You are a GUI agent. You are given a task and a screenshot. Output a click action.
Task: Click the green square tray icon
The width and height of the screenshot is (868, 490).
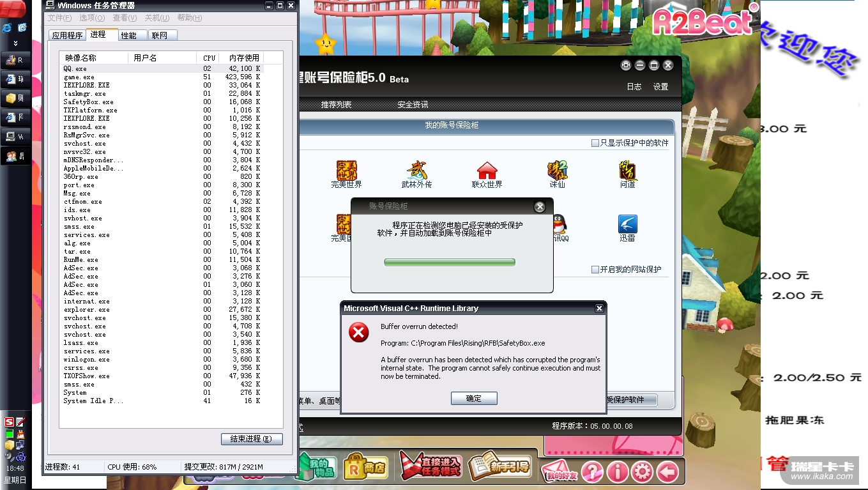click(9, 434)
